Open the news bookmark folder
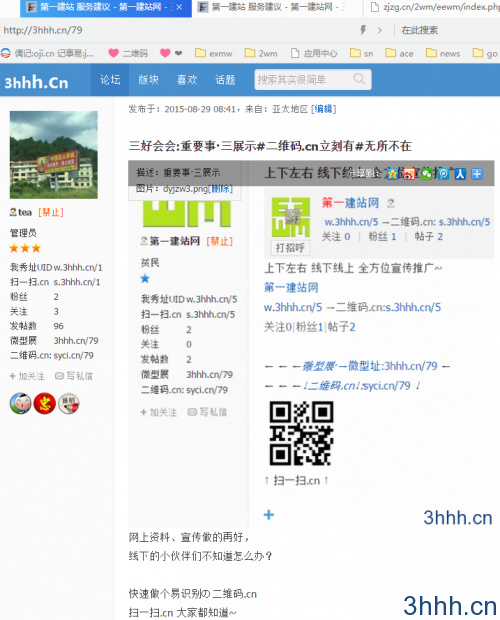This screenshot has width=500, height=620. (443, 53)
